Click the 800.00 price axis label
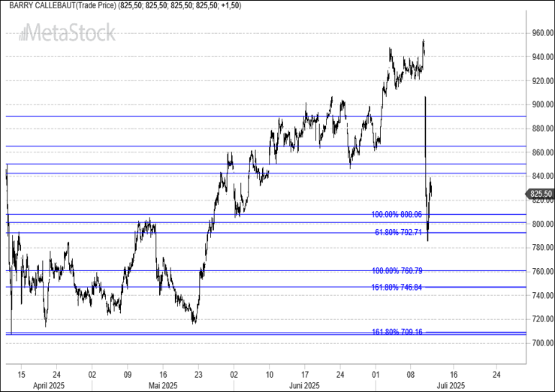 [x=543, y=224]
